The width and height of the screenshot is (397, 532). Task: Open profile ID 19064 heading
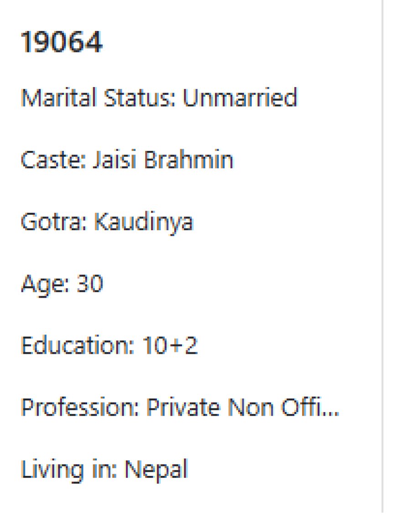pyautogui.click(x=62, y=43)
